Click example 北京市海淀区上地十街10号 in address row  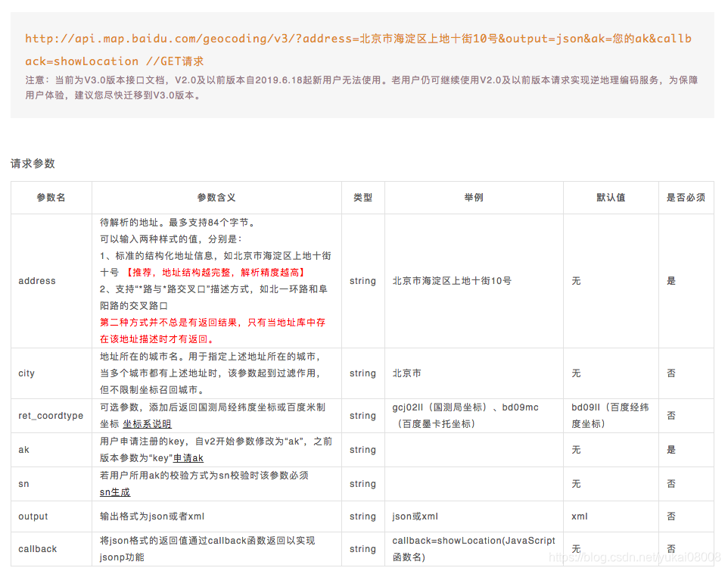tap(452, 281)
